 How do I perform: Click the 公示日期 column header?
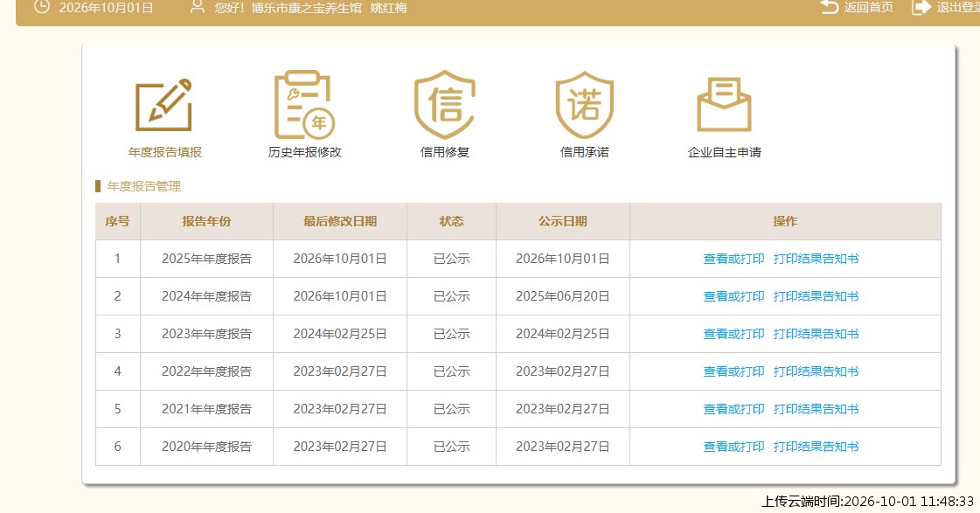pos(562,221)
